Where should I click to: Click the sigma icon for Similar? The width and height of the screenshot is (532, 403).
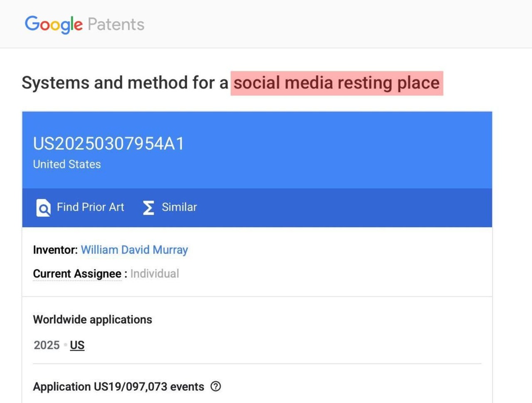point(149,208)
